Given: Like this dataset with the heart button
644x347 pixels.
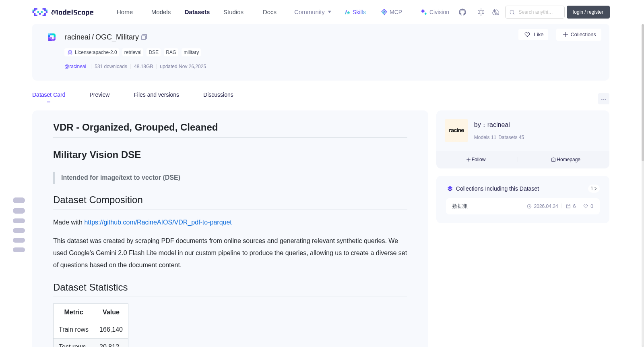Looking at the screenshot, I should [533, 35].
